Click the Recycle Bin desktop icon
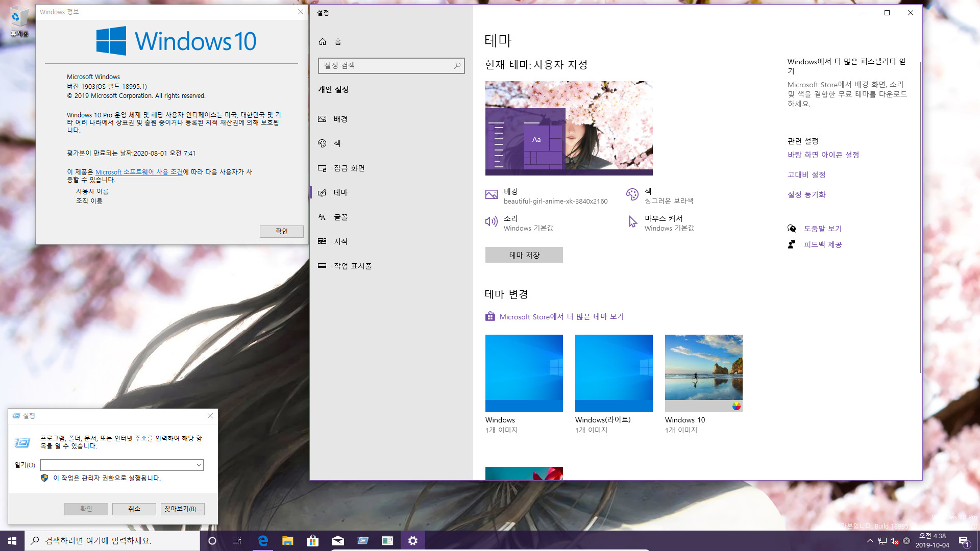The image size is (980, 551). pos(19,21)
